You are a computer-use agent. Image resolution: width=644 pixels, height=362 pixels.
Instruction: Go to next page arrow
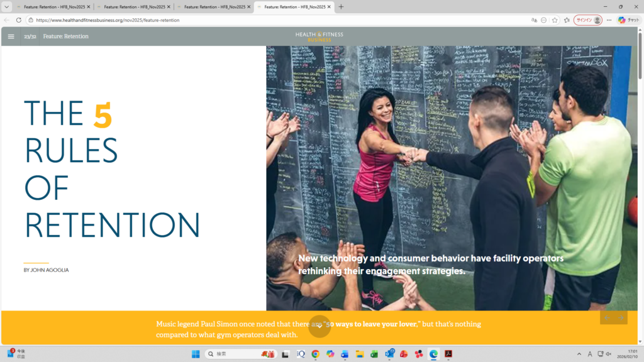coord(621,318)
